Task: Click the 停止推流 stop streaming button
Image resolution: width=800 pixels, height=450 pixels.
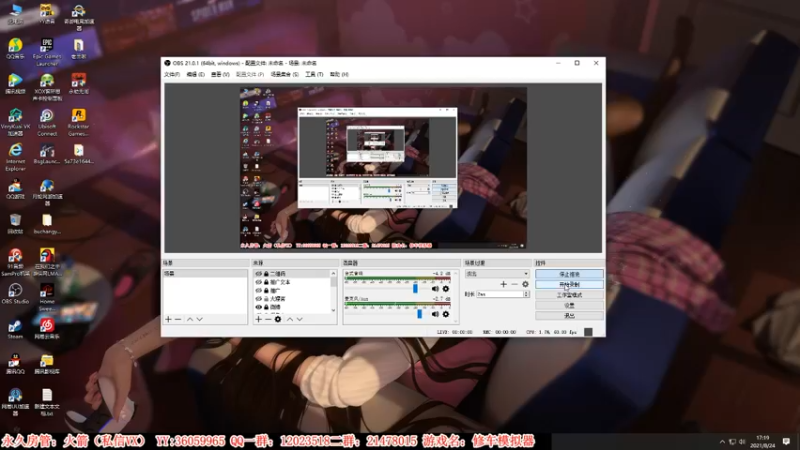Action: click(569, 274)
